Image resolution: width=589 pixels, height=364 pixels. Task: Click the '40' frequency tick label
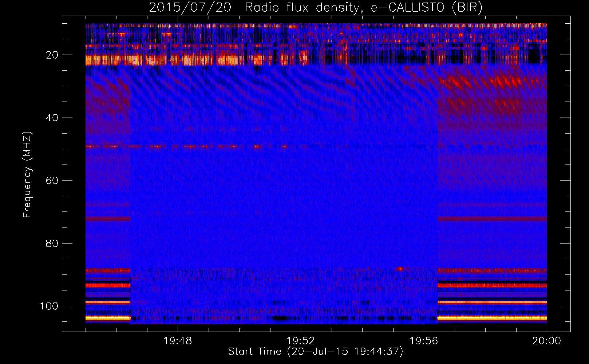[52, 118]
